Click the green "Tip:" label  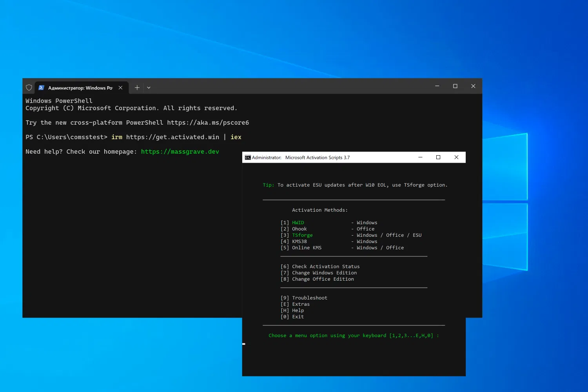click(x=269, y=185)
